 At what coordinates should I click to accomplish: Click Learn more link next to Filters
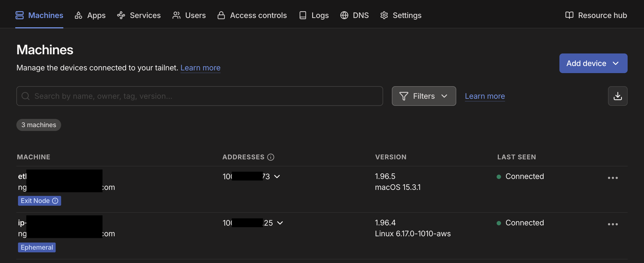coord(485,96)
